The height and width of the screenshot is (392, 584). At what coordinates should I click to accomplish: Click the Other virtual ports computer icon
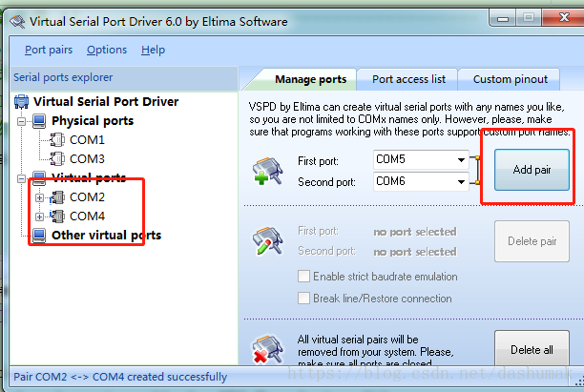(x=39, y=236)
